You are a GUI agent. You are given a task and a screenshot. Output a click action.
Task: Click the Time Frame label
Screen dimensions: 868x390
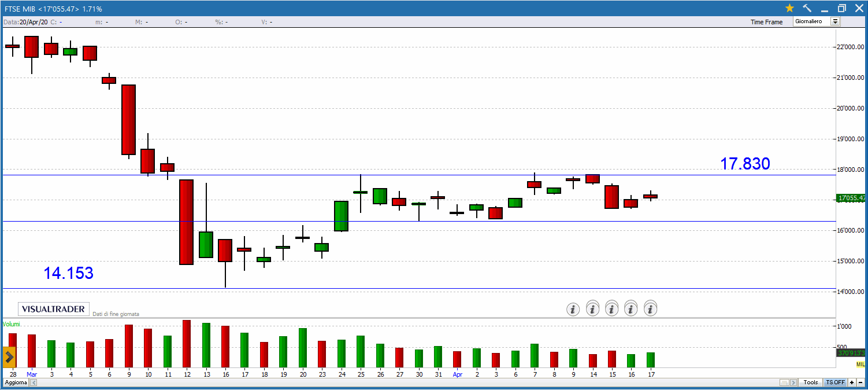[766, 22]
